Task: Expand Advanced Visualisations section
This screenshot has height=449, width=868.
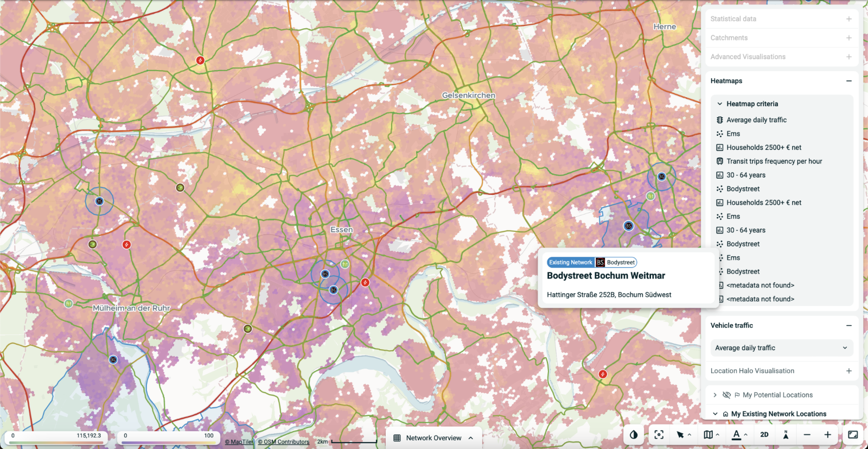Action: point(849,57)
